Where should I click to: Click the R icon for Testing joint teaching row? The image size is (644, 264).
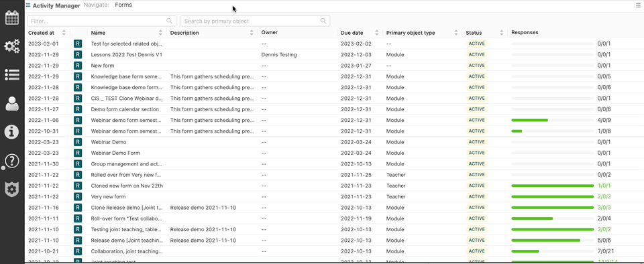pyautogui.click(x=78, y=230)
